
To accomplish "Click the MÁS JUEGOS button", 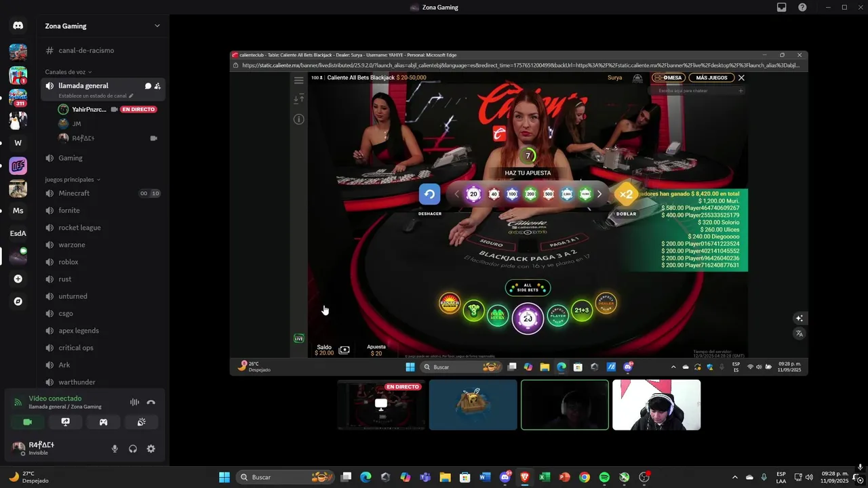I will (711, 78).
